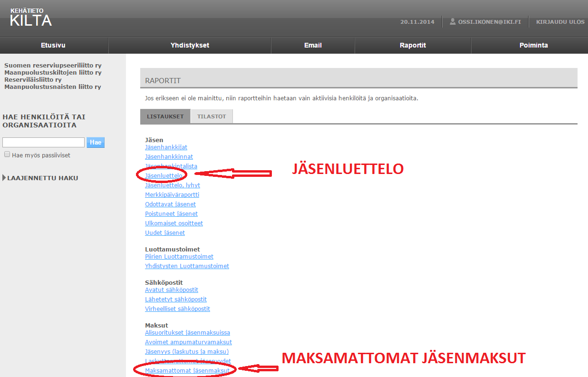This screenshot has height=377, width=588.
Task: Open Laskuttamattomat jäsenyydet report
Action: point(188,361)
